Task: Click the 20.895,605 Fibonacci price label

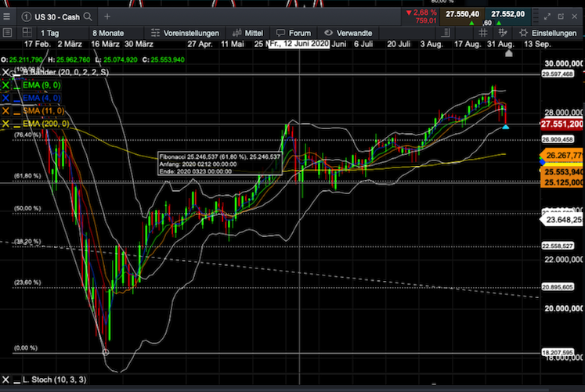Action: (x=557, y=287)
